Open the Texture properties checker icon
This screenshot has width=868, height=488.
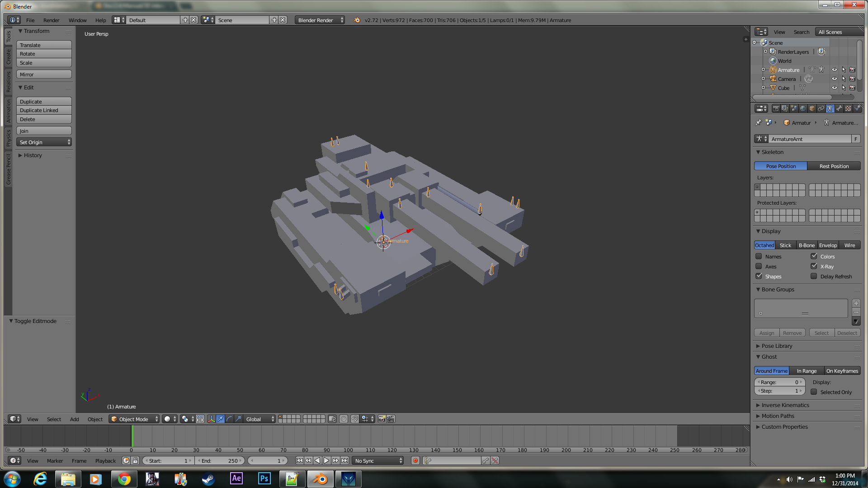coord(848,108)
